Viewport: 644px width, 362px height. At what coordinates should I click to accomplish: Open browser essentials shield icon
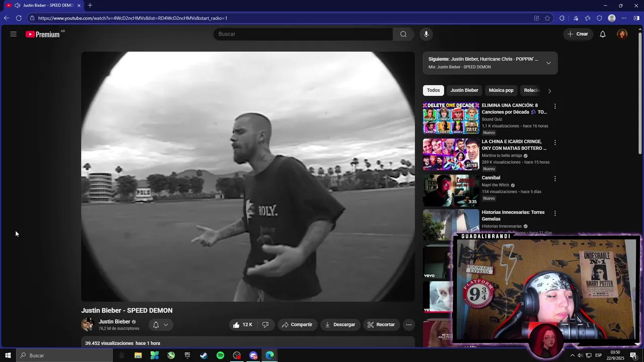click(599, 18)
